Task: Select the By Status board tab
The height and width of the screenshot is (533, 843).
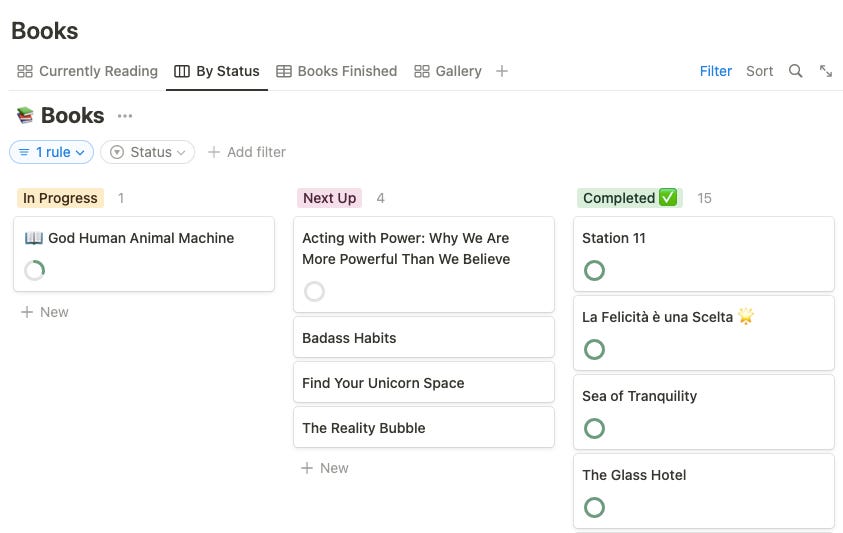Action: [x=217, y=71]
